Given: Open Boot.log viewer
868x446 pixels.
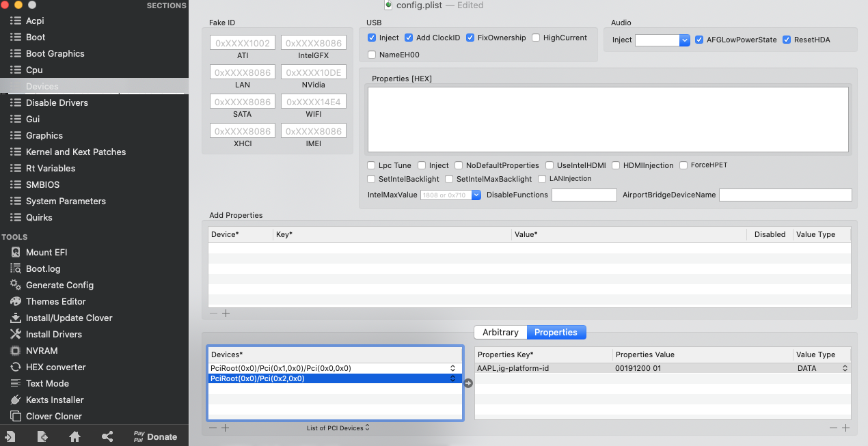Looking at the screenshot, I should click(x=42, y=268).
